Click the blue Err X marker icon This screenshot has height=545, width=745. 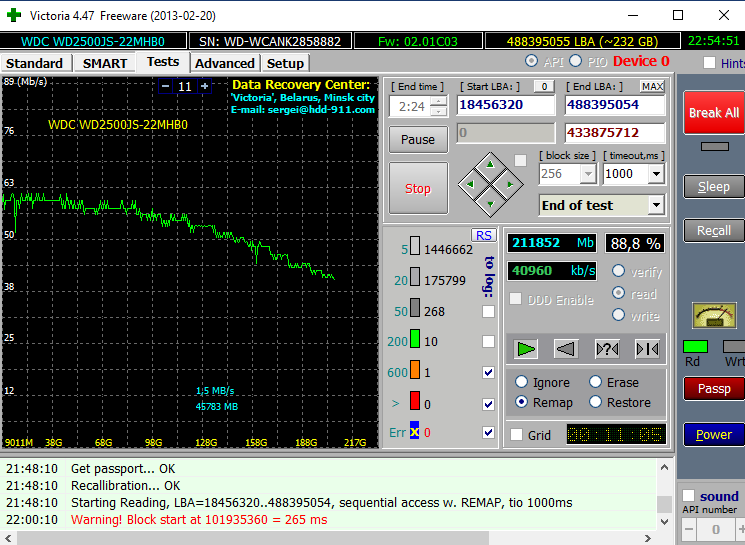click(x=415, y=430)
